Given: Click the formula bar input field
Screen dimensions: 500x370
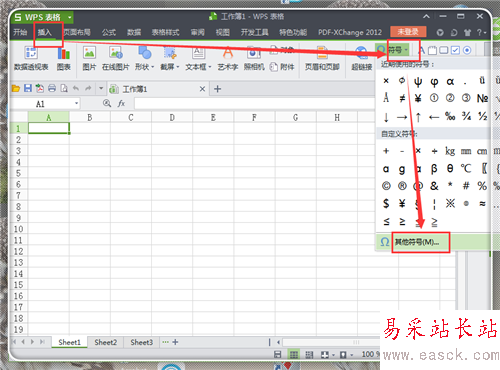Looking at the screenshot, I should click(255, 104).
